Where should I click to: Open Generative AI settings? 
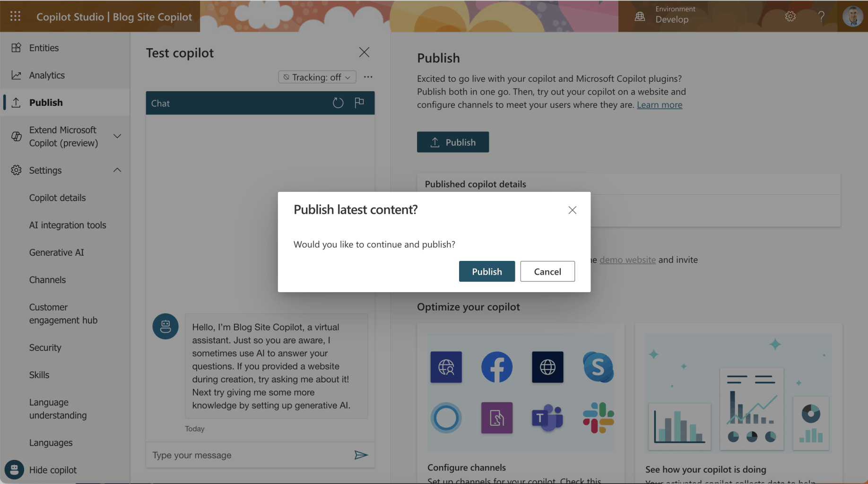[56, 252]
